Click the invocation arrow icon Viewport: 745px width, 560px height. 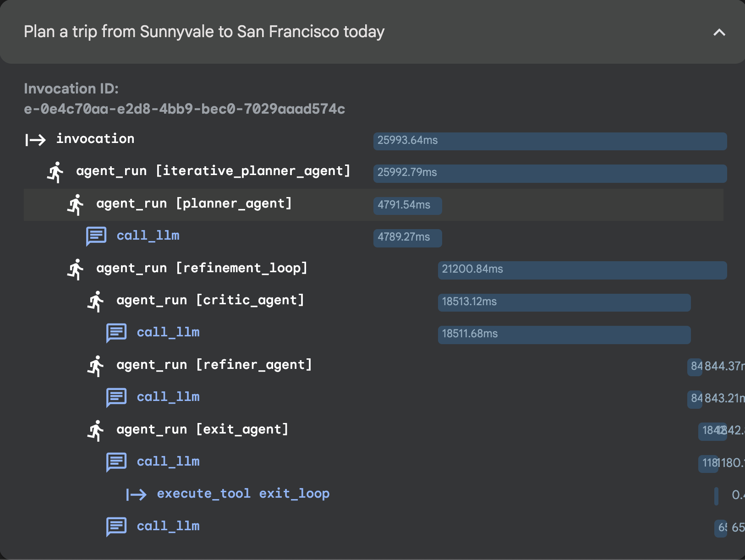pos(35,140)
